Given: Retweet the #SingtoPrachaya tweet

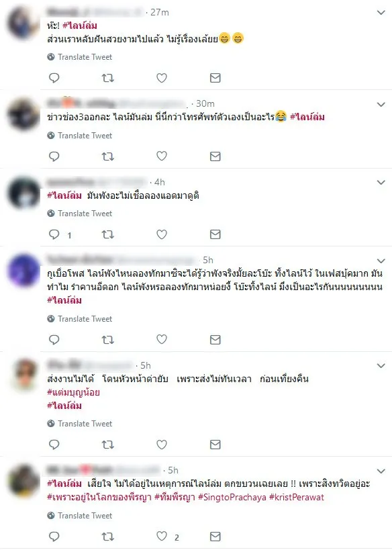Looking at the screenshot, I should pyautogui.click(x=107, y=537).
